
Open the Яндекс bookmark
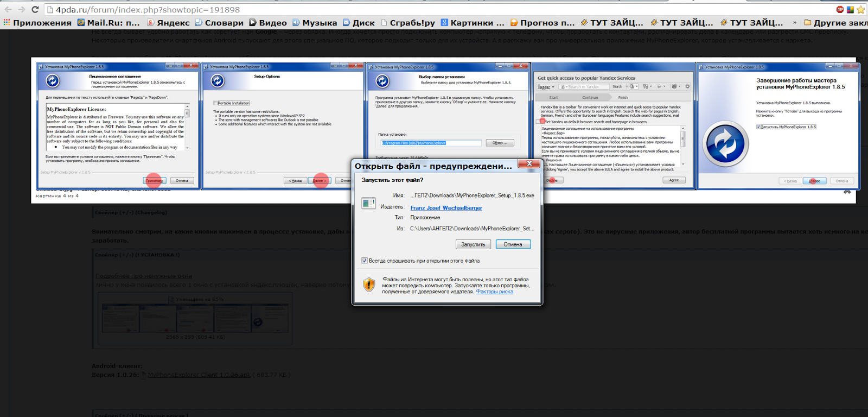pyautogui.click(x=169, y=23)
